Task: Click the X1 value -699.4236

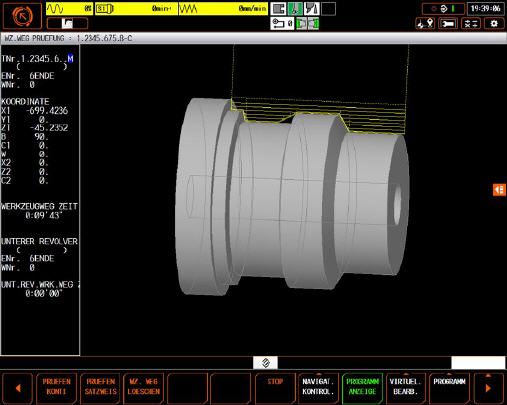Action: pyautogui.click(x=47, y=111)
